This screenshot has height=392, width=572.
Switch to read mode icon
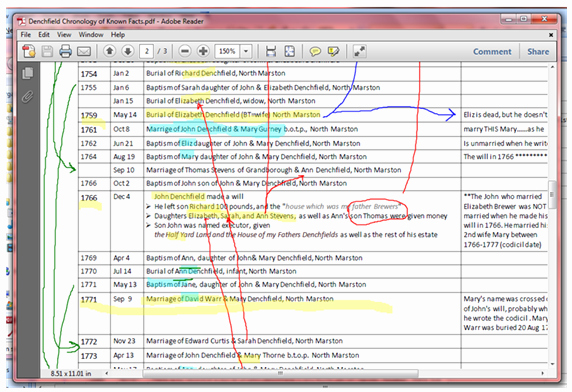pyautogui.click(x=360, y=51)
